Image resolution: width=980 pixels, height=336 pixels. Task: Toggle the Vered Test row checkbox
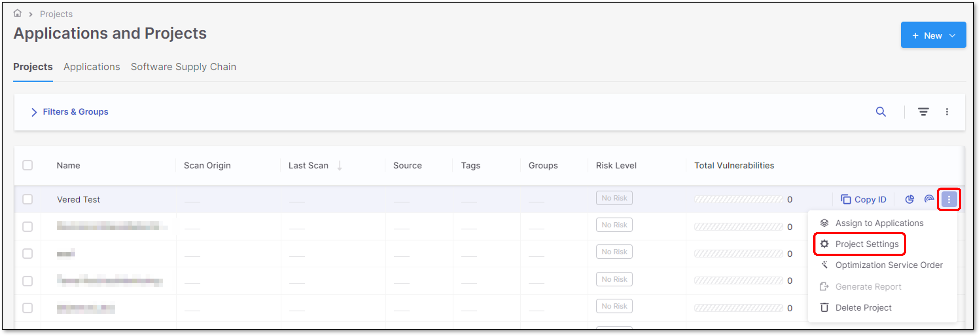click(28, 200)
